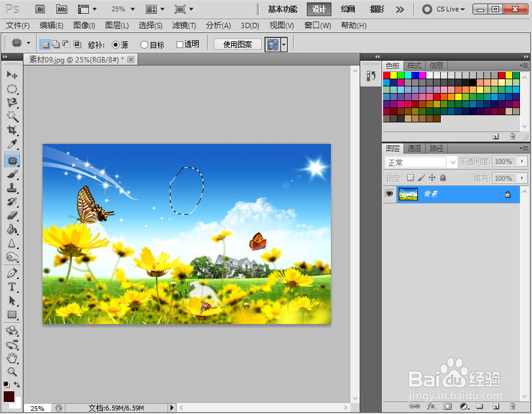
Task: Click the 绘画 workspace button
Action: tap(348, 9)
